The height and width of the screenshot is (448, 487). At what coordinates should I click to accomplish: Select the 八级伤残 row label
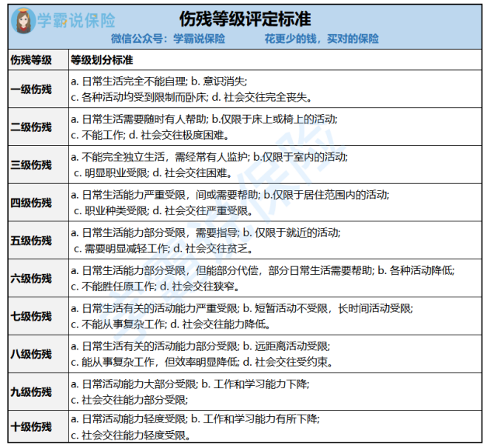(x=31, y=354)
